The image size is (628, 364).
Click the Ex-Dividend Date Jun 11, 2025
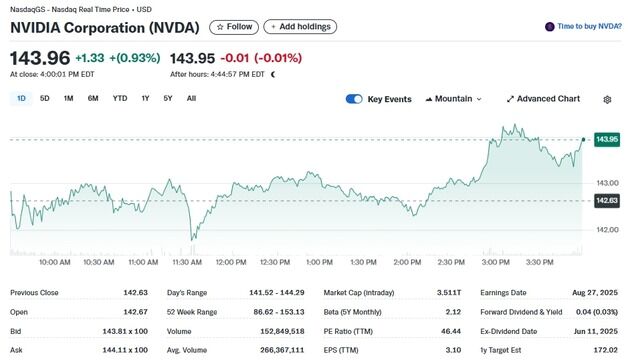(596, 332)
